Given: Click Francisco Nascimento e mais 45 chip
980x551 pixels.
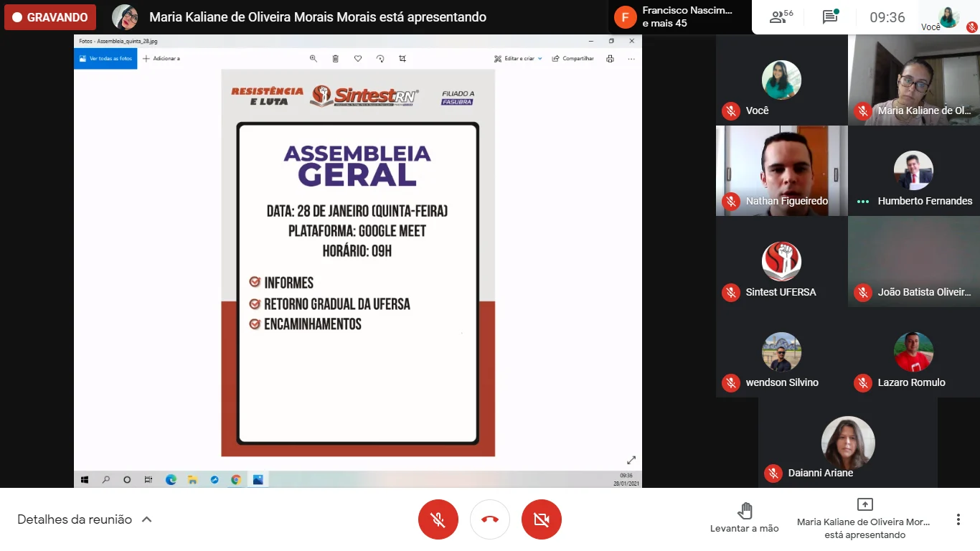Looking at the screenshot, I should 674,17.
